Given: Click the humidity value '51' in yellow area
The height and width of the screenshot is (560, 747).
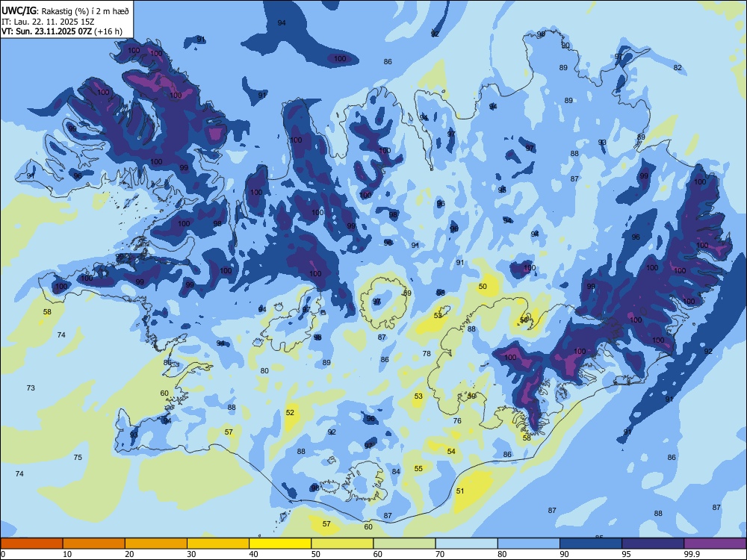Looking at the screenshot, I should point(459,491).
